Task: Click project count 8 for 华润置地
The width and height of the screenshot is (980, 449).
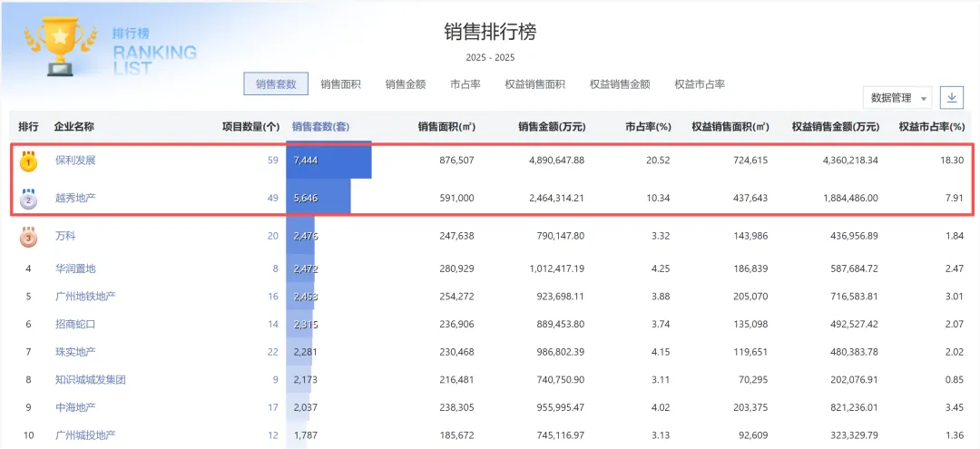Action: (276, 268)
